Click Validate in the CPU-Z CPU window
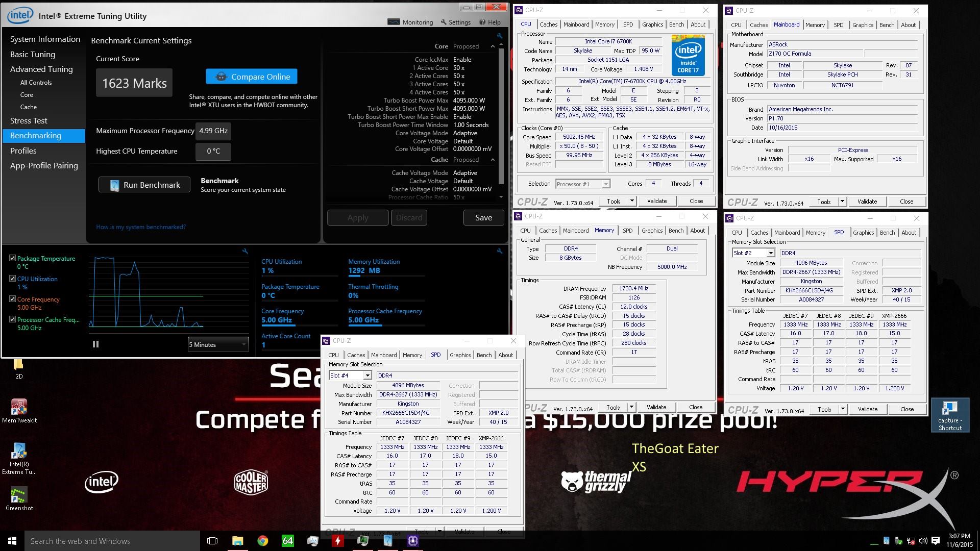 pyautogui.click(x=657, y=201)
